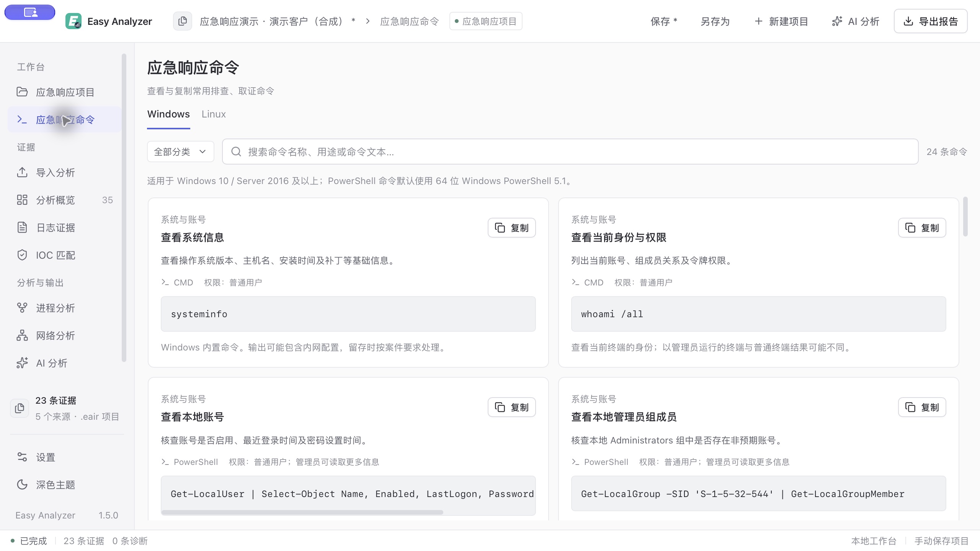Switch to the Linux tab
Image resolution: width=980 pixels, height=551 pixels.
click(214, 114)
